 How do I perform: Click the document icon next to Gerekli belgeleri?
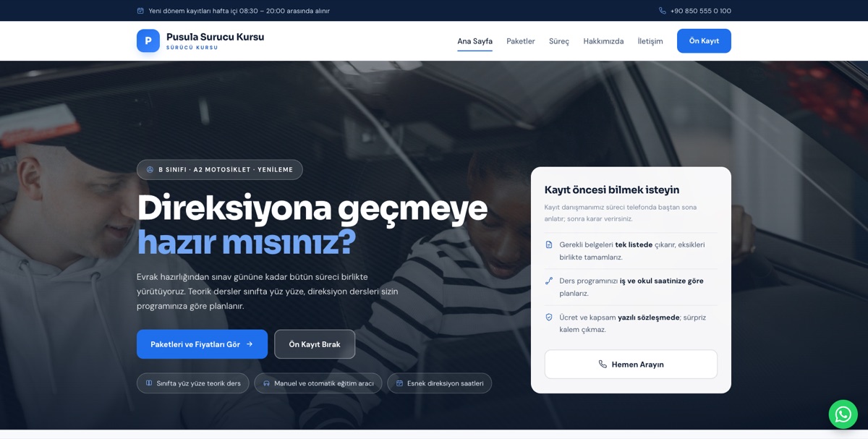549,244
